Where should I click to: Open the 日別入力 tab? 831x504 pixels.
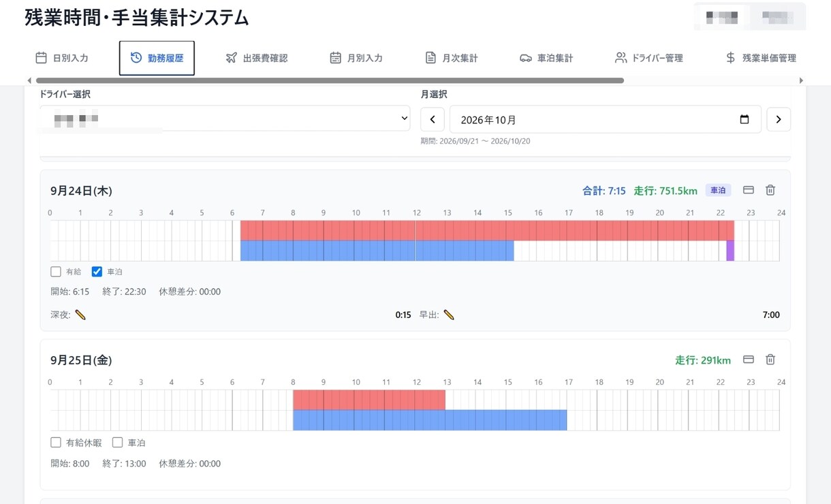coord(62,58)
